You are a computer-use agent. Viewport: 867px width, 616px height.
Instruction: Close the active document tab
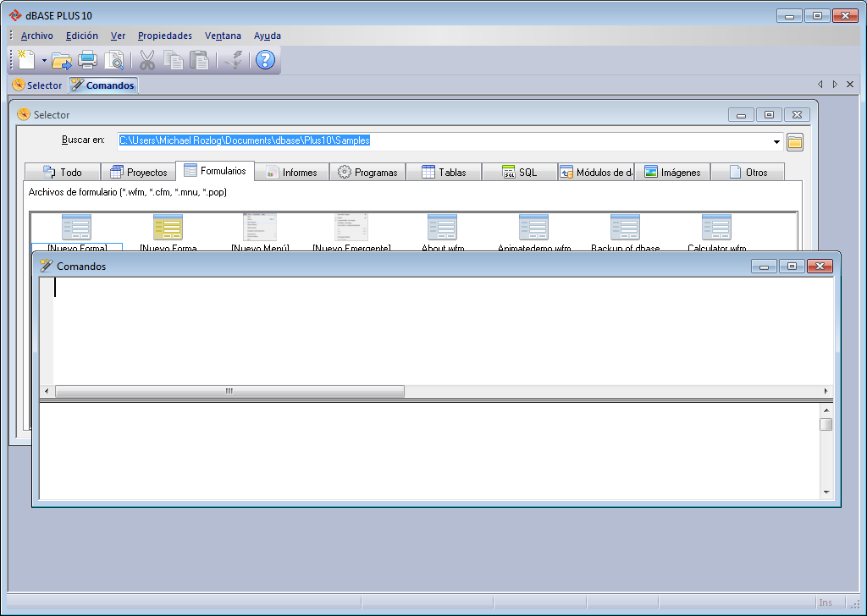(850, 85)
